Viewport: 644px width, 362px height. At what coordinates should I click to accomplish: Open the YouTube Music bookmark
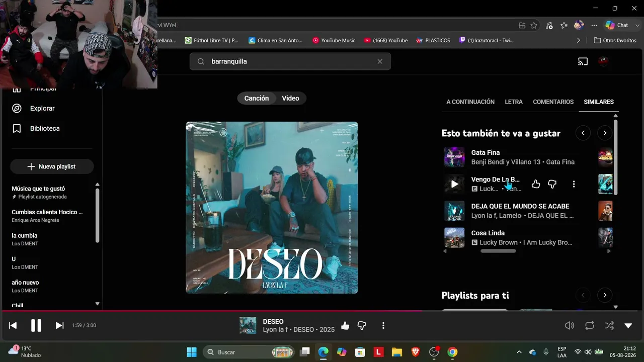click(x=334, y=40)
